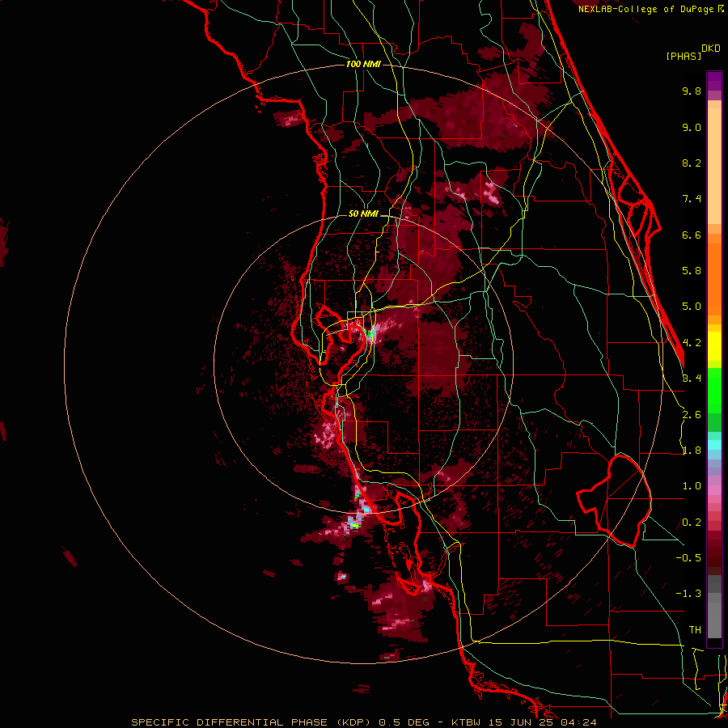This screenshot has width=728, height=728.
Task: Click the 4.2 value on the color scale
Action: [692, 343]
